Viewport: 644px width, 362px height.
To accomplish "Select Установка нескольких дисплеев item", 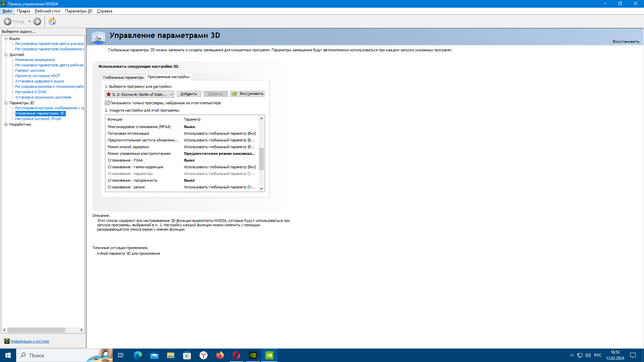I will [43, 97].
